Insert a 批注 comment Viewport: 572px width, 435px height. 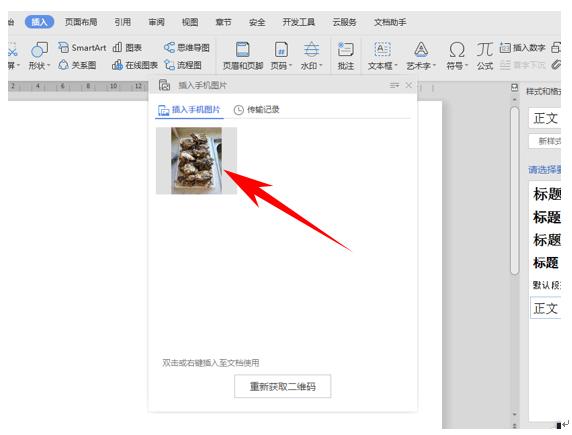(x=345, y=56)
